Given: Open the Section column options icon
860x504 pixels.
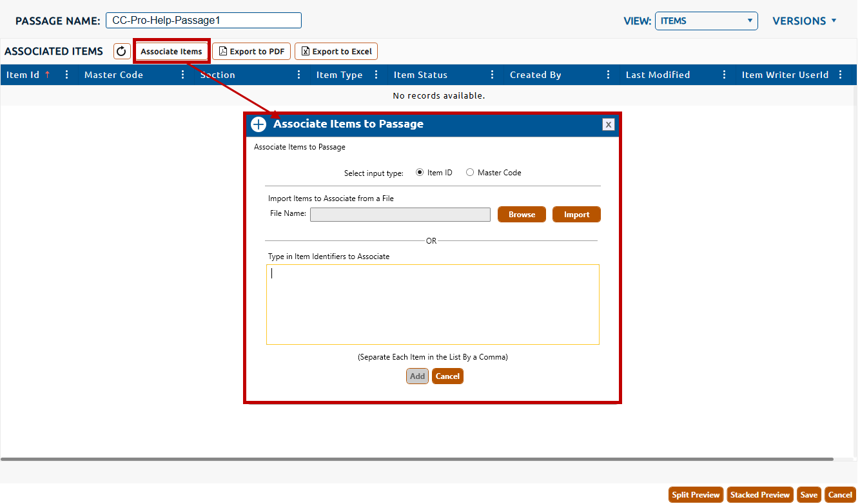Looking at the screenshot, I should coord(298,75).
